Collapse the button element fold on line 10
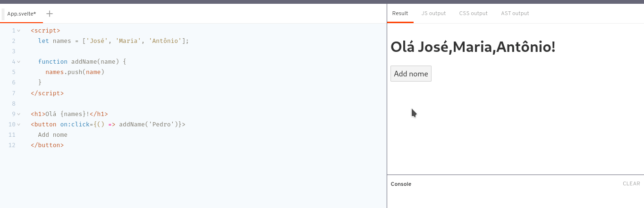Viewport: 644px width, 208px height. (x=19, y=125)
